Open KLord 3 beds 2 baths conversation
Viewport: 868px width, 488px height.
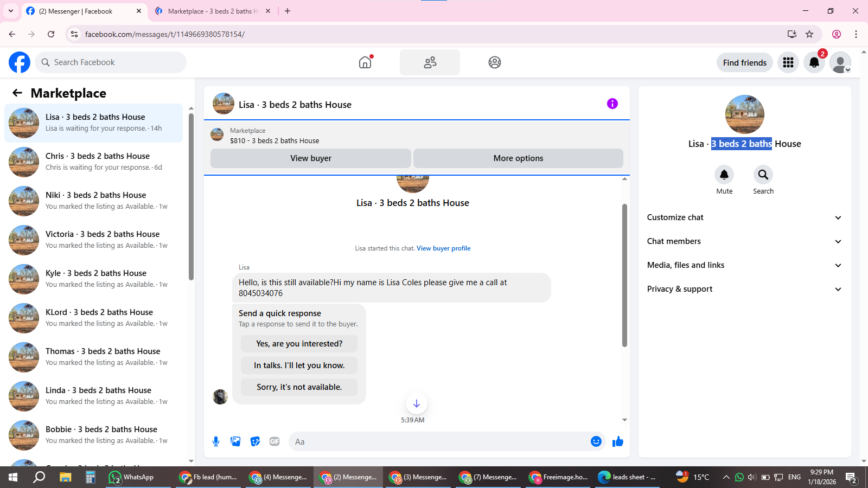93,318
